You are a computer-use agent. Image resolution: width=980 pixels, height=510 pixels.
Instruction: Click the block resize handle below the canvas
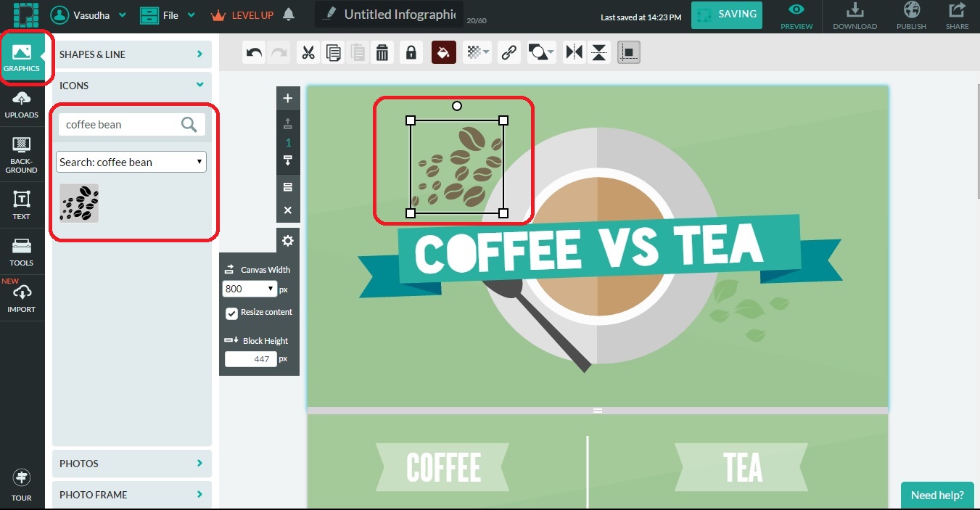598,411
